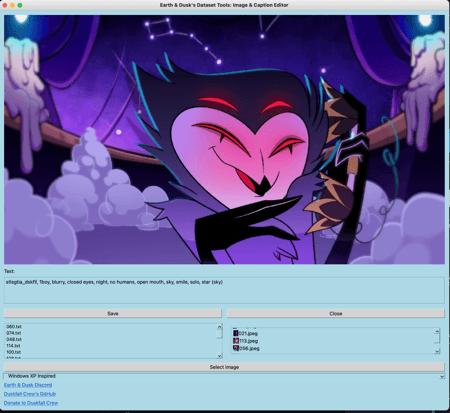Open the Duskfall Crew's GitHub link
Screen dimensions: 450x413
(x=30, y=394)
